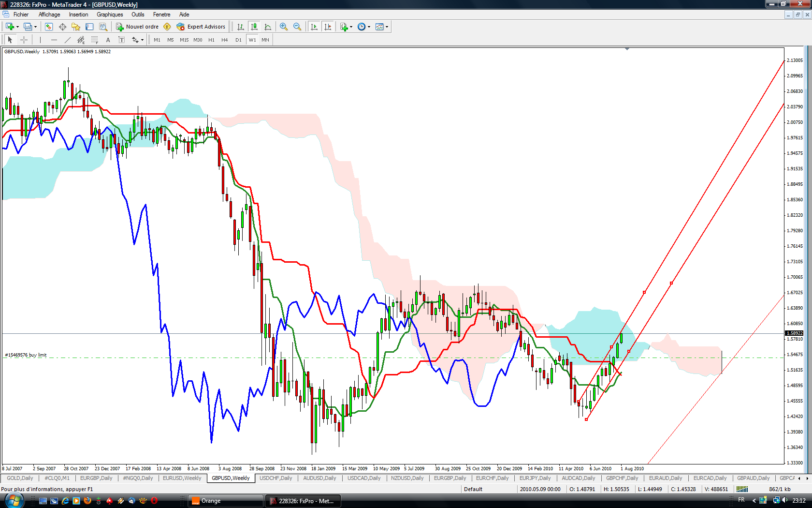This screenshot has height=508, width=812.
Task: Enable chart auto scroll icon
Action: (x=314, y=27)
